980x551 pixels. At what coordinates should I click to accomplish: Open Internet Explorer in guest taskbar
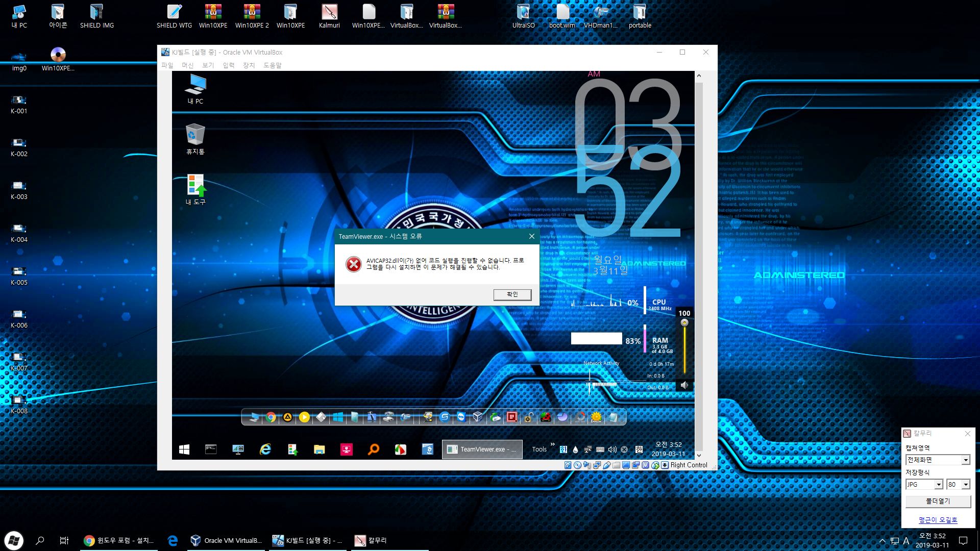(265, 449)
